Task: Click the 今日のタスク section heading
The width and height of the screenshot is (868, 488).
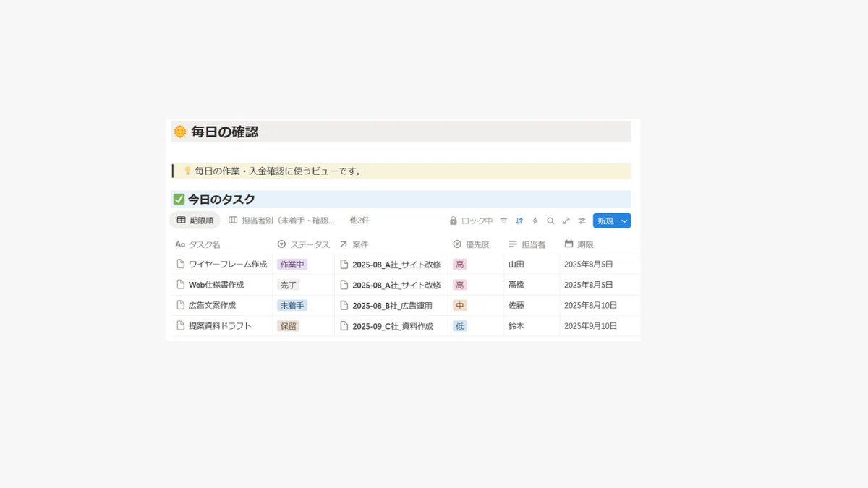Action: (x=221, y=199)
